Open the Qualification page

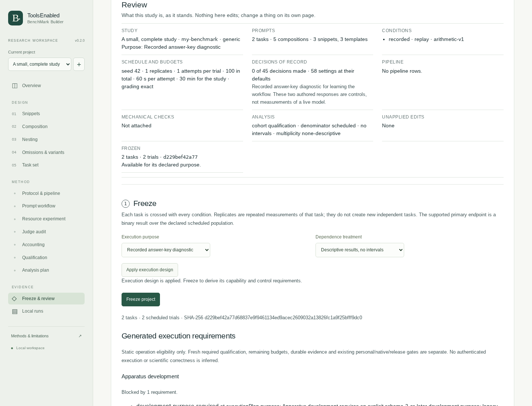[x=46, y=258]
